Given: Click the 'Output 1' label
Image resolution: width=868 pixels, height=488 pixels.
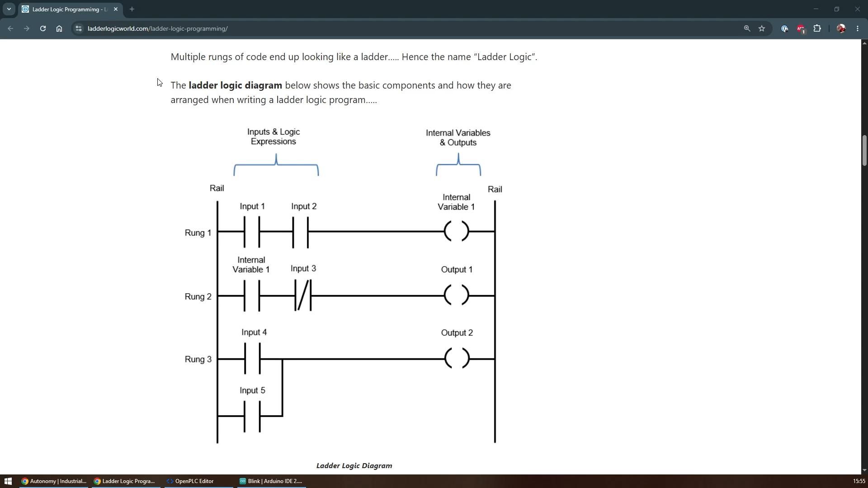Looking at the screenshot, I should coord(457,270).
